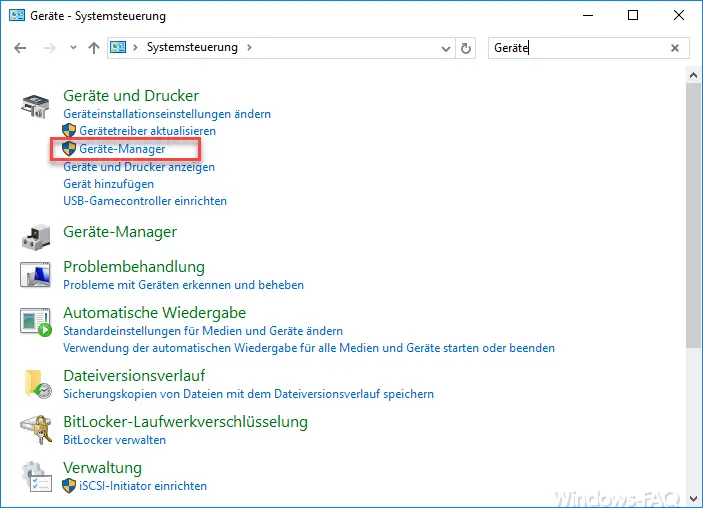
Task: Minimize the Geräte - Systemsteuerung window
Action: 588,15
